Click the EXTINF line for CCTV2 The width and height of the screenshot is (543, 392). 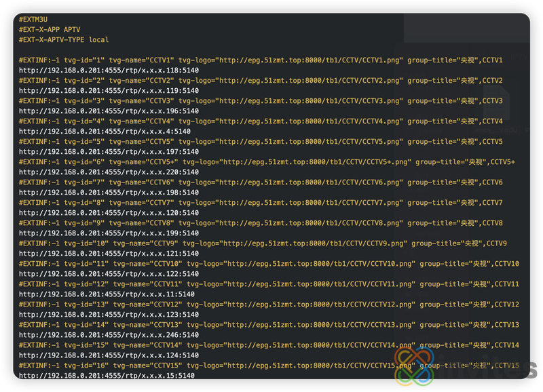coord(261,81)
